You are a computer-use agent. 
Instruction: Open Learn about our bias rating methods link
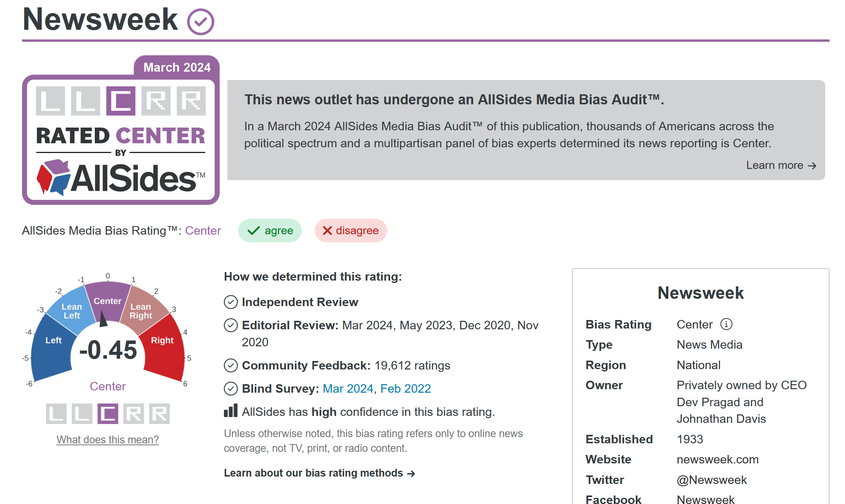coord(319,473)
